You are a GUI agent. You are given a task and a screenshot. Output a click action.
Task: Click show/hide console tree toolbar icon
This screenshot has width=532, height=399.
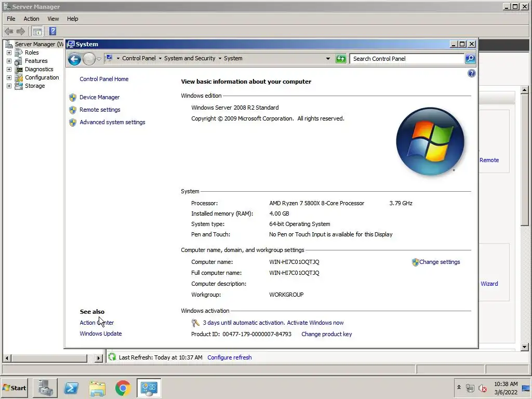[x=37, y=32]
